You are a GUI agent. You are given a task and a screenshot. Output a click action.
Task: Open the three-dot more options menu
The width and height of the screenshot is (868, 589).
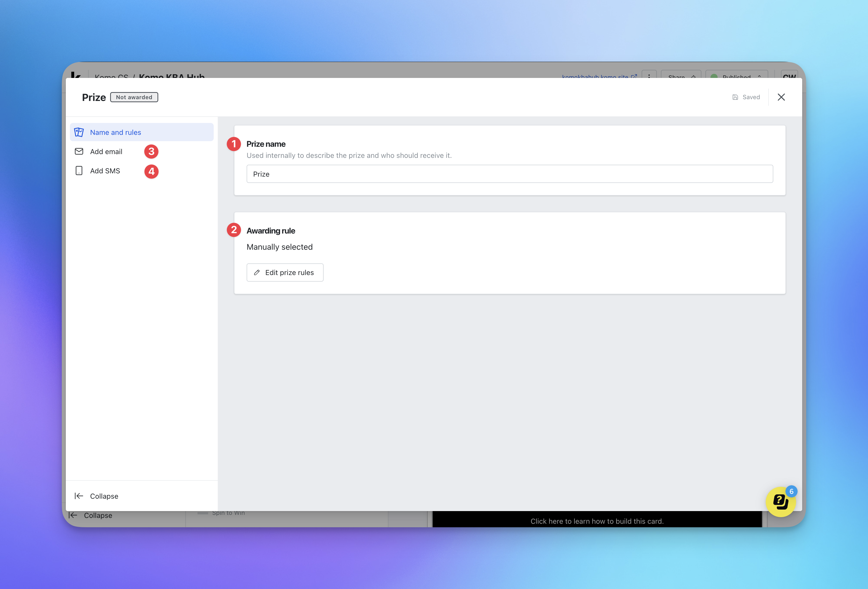[x=649, y=76]
